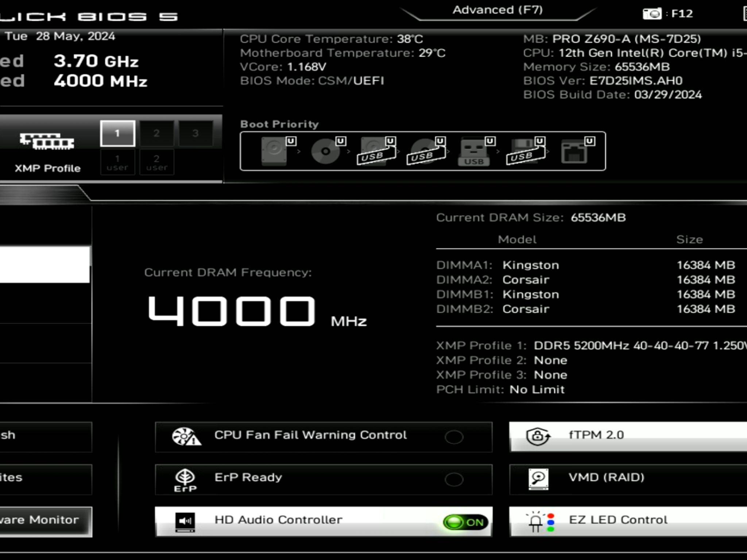747x560 pixels.
Task: Select the USB CD/DVD boot icon
Action: click(426, 151)
